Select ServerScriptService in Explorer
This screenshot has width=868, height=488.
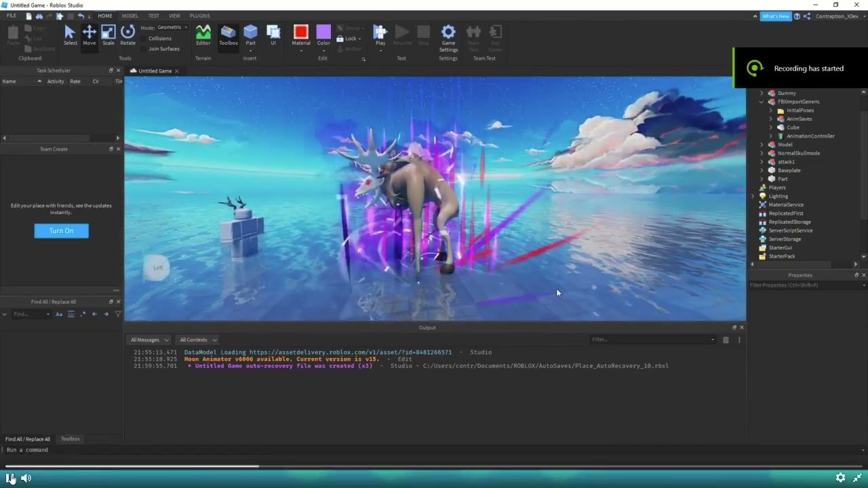[791, 230]
